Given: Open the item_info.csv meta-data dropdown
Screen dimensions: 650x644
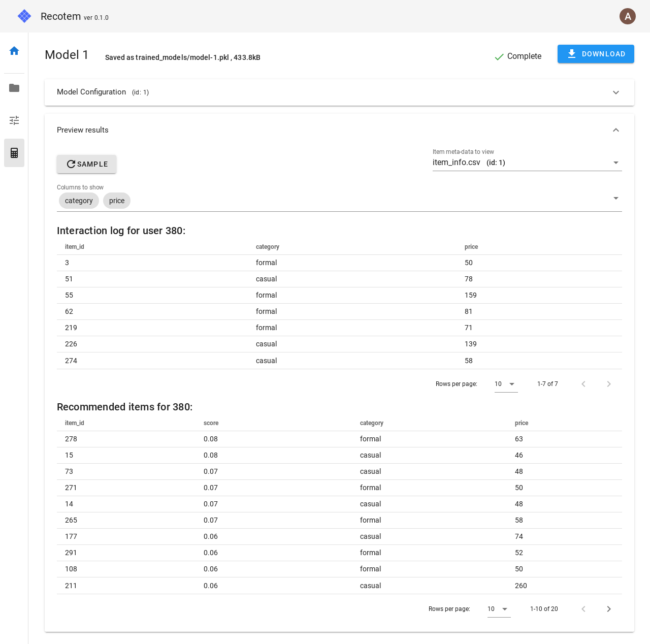Looking at the screenshot, I should tap(615, 163).
